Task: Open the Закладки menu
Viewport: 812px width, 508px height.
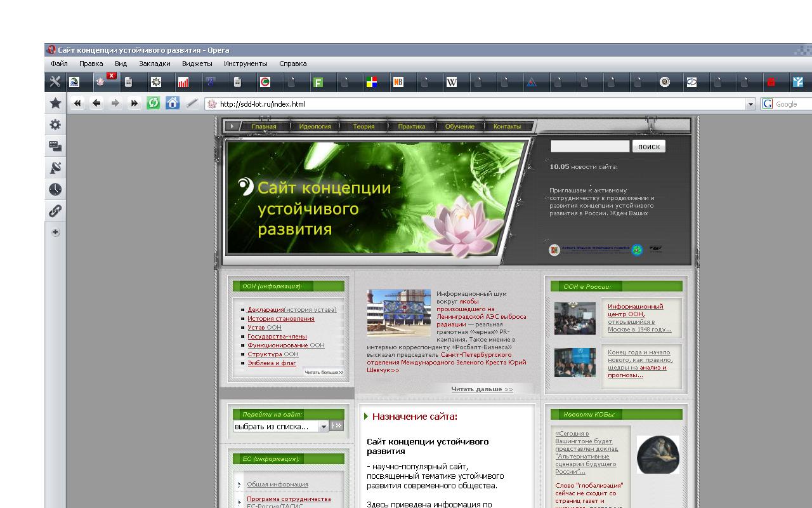Action: tap(154, 63)
